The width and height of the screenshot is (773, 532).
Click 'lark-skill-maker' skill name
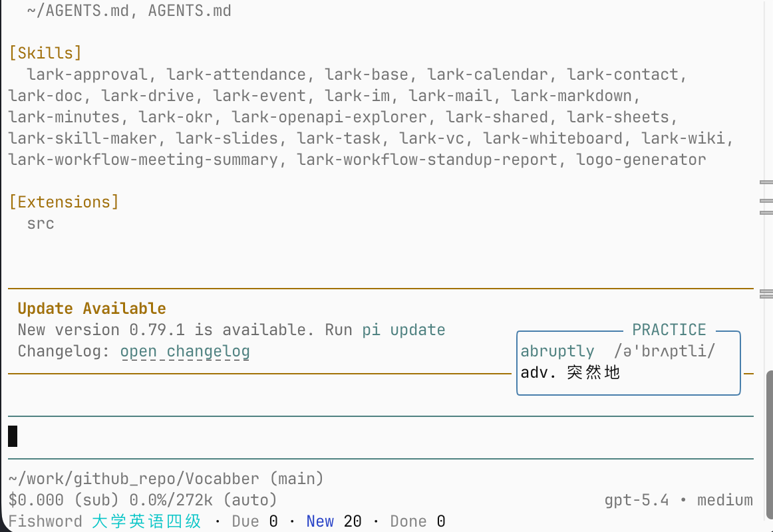pyautogui.click(x=82, y=138)
